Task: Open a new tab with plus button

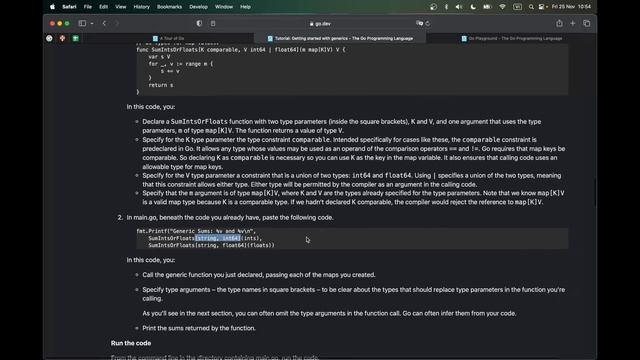Action: (x=573, y=23)
